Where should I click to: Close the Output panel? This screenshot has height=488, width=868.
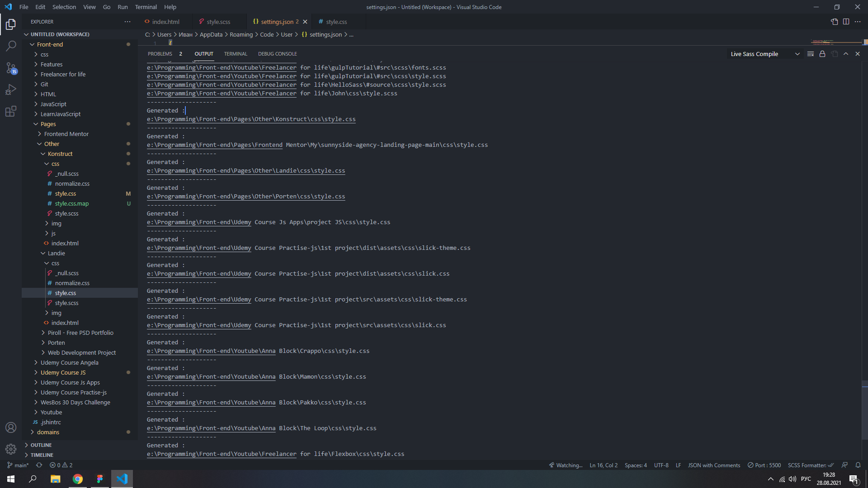[x=858, y=54]
